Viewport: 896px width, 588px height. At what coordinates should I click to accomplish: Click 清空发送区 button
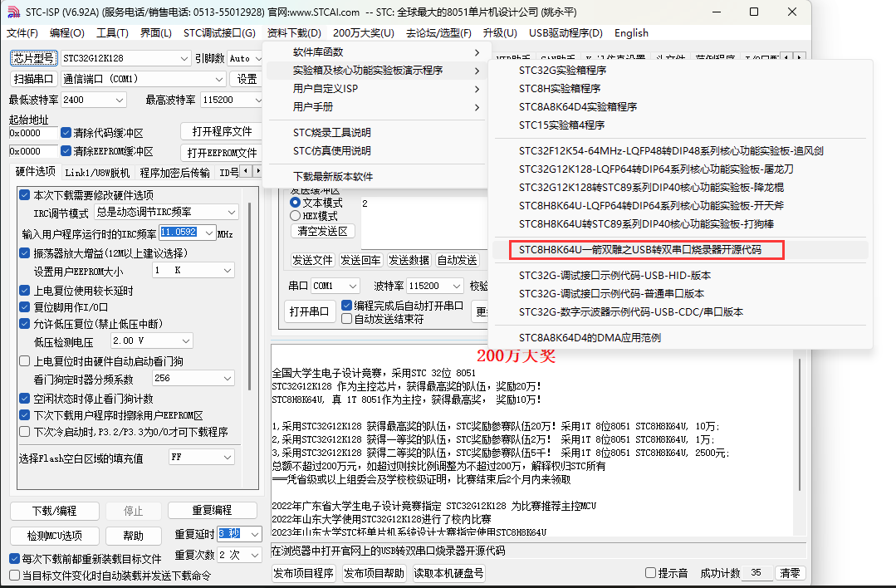(323, 231)
